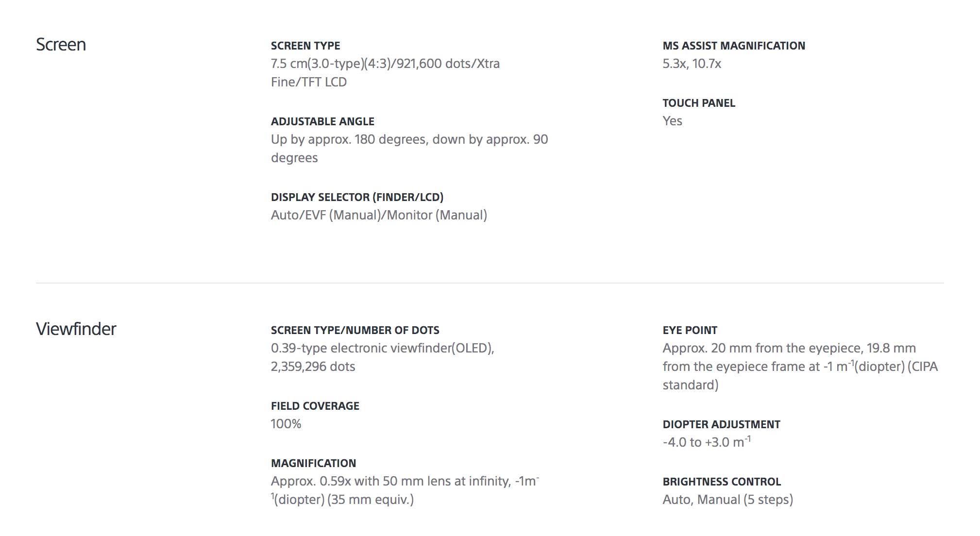Screen dimensions: 980x536
Task: Click the 921,600 dots Xtra Fine screen value
Action: click(x=385, y=73)
